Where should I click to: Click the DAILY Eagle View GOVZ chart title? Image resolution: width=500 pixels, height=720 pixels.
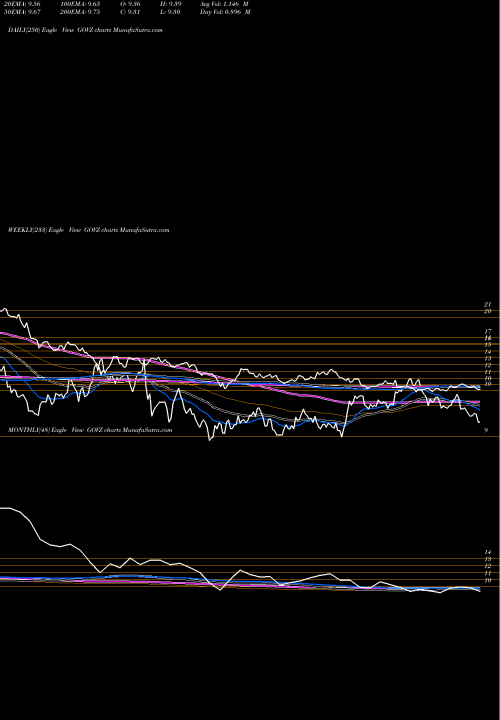(85, 30)
